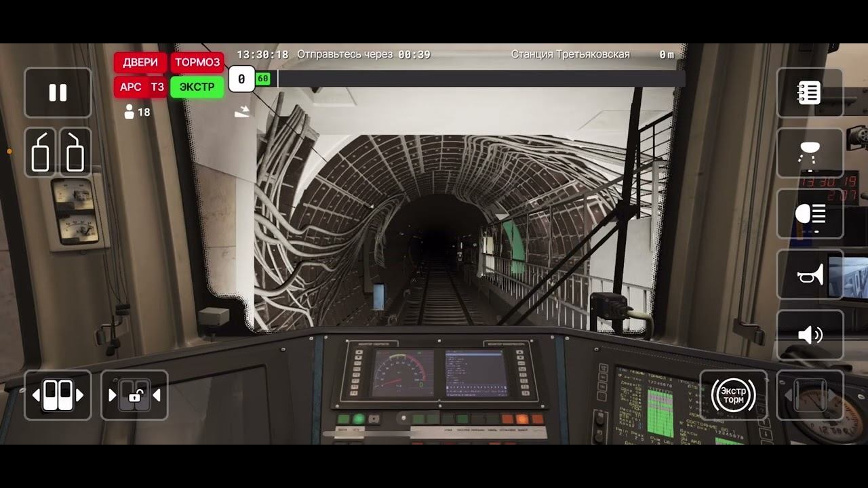Click the Станция Третьяковская label

570,54
